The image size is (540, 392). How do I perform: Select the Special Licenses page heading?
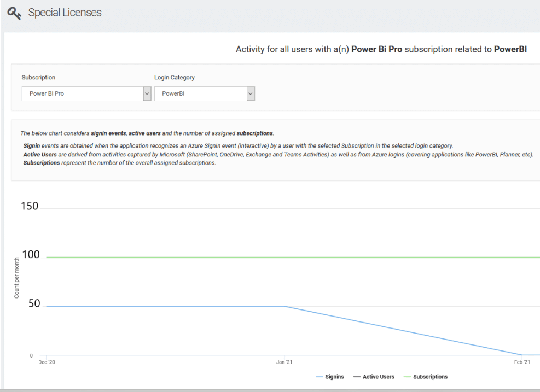point(65,13)
